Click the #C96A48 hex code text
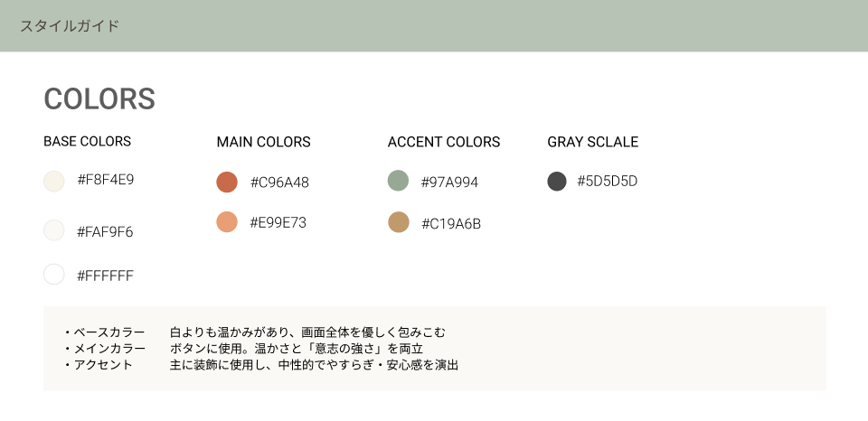The width and height of the screenshot is (868, 421). 279,182
